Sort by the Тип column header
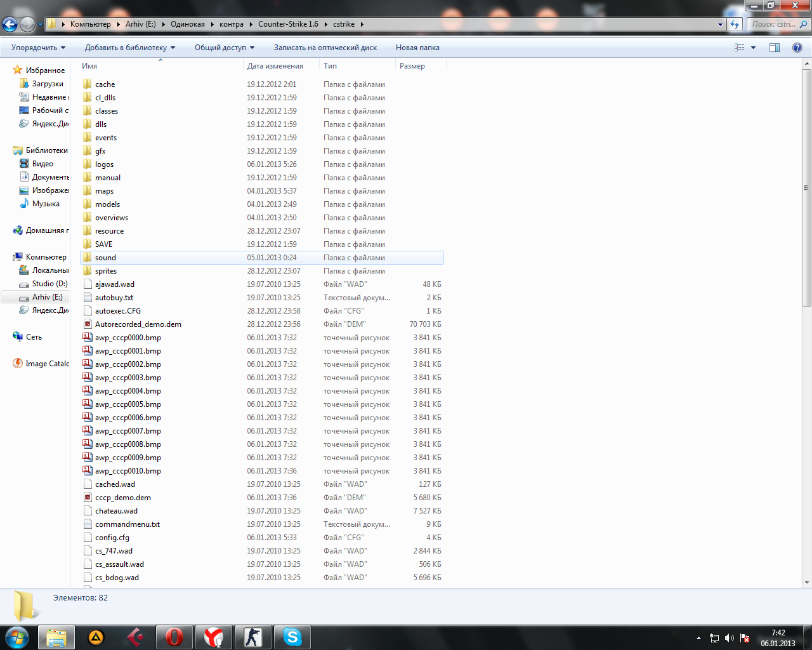The image size is (812, 650). click(357, 66)
